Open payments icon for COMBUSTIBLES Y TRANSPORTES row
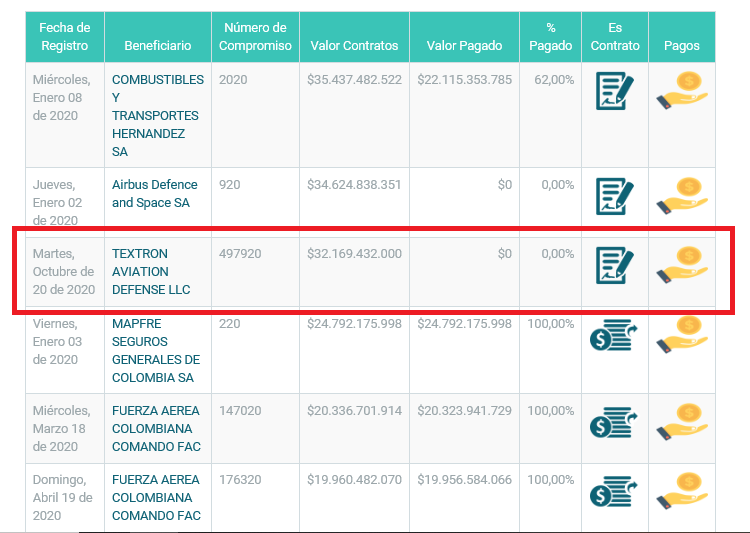This screenshot has width=750, height=533. point(682,90)
